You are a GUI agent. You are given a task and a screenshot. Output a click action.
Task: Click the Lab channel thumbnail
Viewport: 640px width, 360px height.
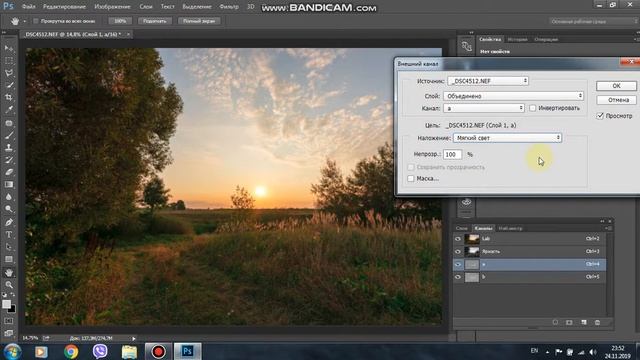coord(472,239)
